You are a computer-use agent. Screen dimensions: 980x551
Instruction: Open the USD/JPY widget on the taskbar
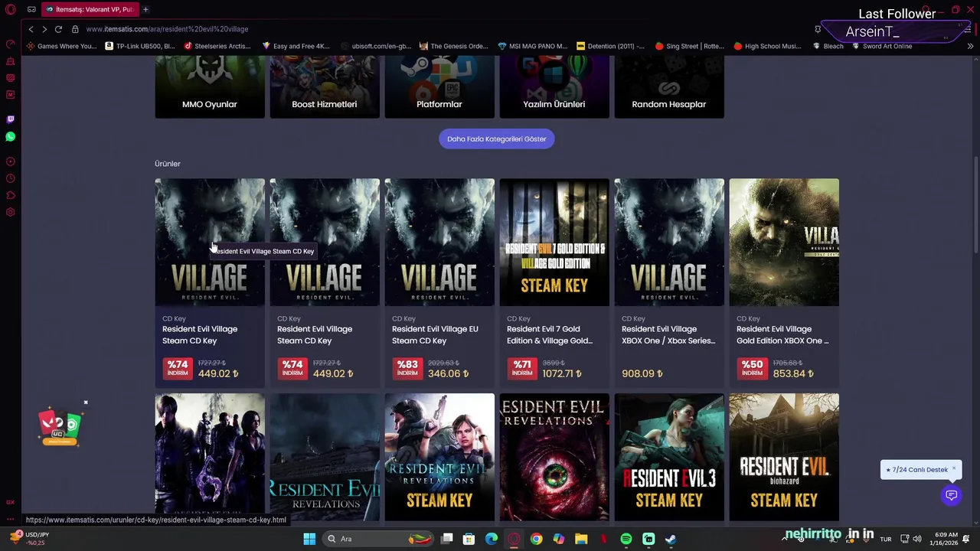[x=28, y=539]
